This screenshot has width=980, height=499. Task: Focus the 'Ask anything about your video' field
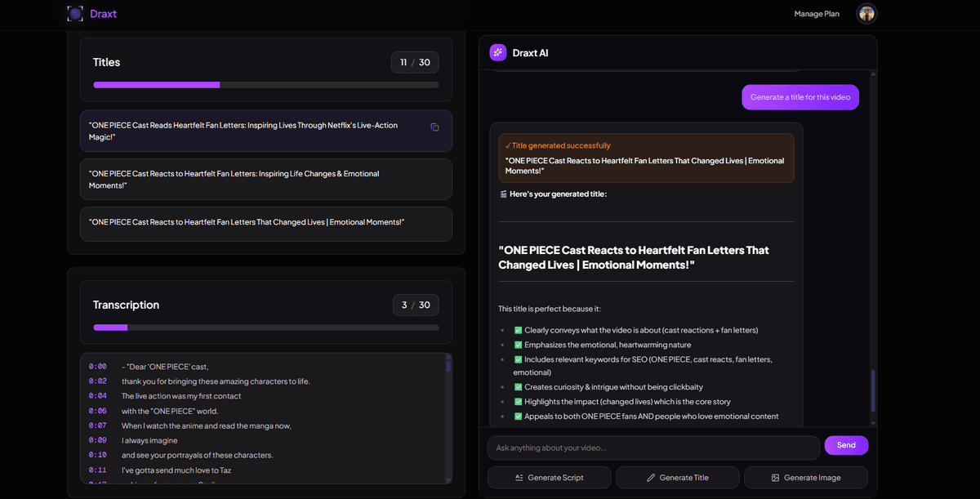[653, 448]
